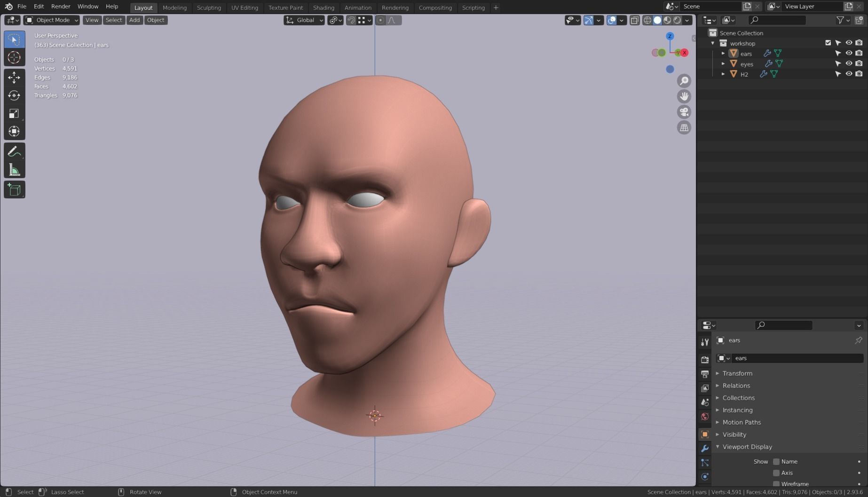The height and width of the screenshot is (497, 868).
Task: Open the viewport Add menu
Action: [x=134, y=20]
